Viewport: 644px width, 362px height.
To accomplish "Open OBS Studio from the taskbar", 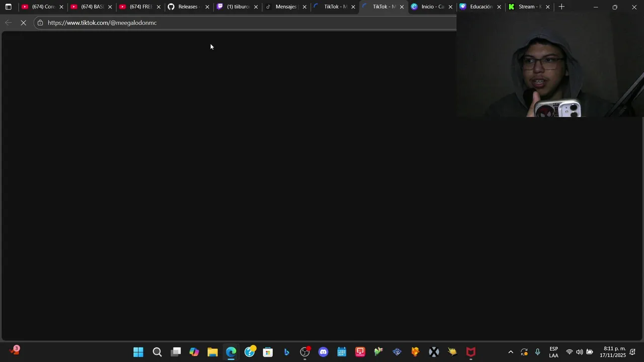I will (x=305, y=352).
